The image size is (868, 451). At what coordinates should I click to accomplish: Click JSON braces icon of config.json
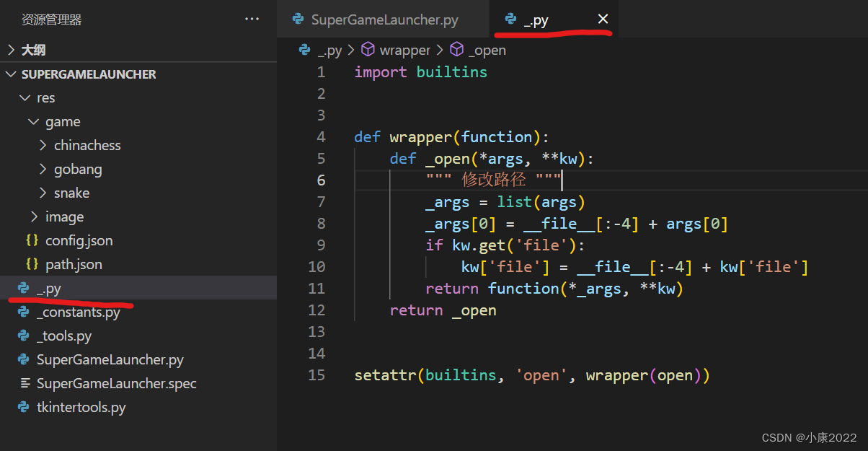click(32, 240)
